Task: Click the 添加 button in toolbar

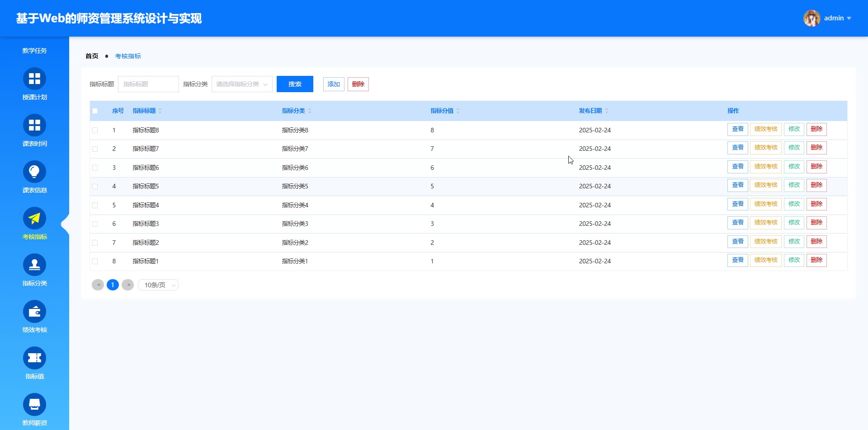Action: pyautogui.click(x=334, y=84)
